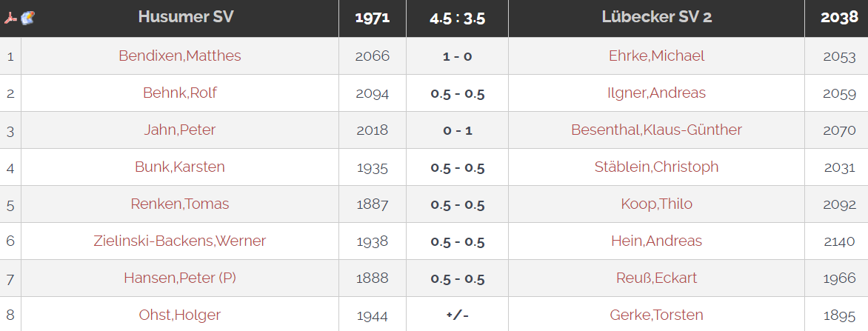Open Besenthal,Klaus-Günther player page
The height and width of the screenshot is (331, 868).
[x=656, y=130]
